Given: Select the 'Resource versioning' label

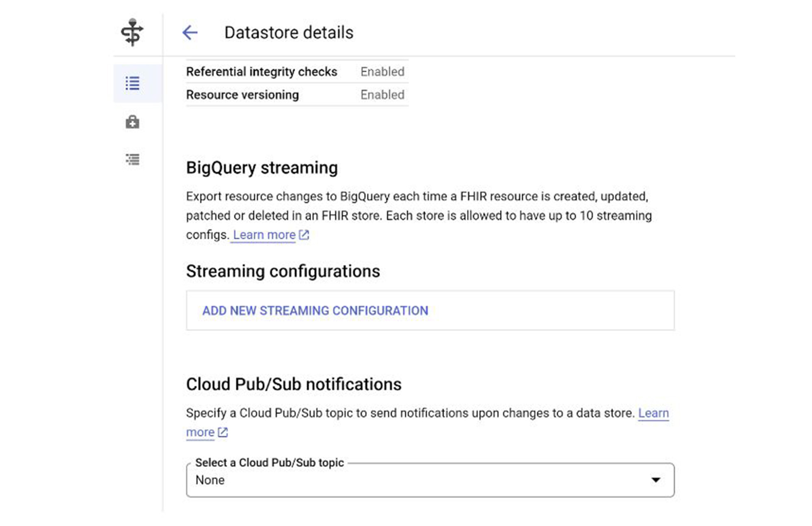Looking at the screenshot, I should pos(242,95).
